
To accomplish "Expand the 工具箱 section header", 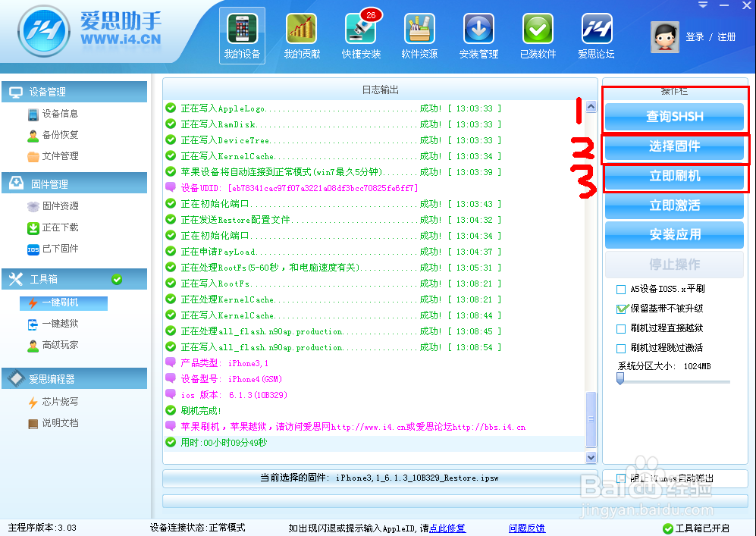I will pyautogui.click(x=74, y=278).
